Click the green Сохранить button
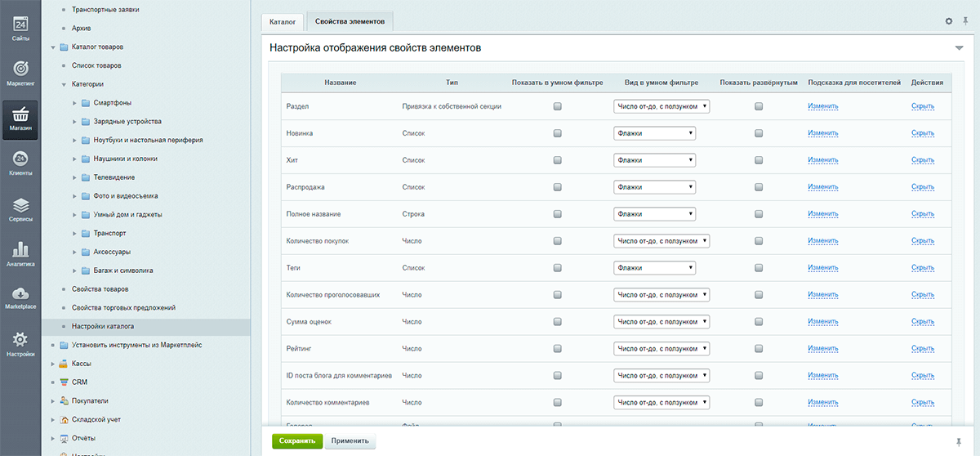Image resolution: width=980 pixels, height=456 pixels. tap(297, 441)
